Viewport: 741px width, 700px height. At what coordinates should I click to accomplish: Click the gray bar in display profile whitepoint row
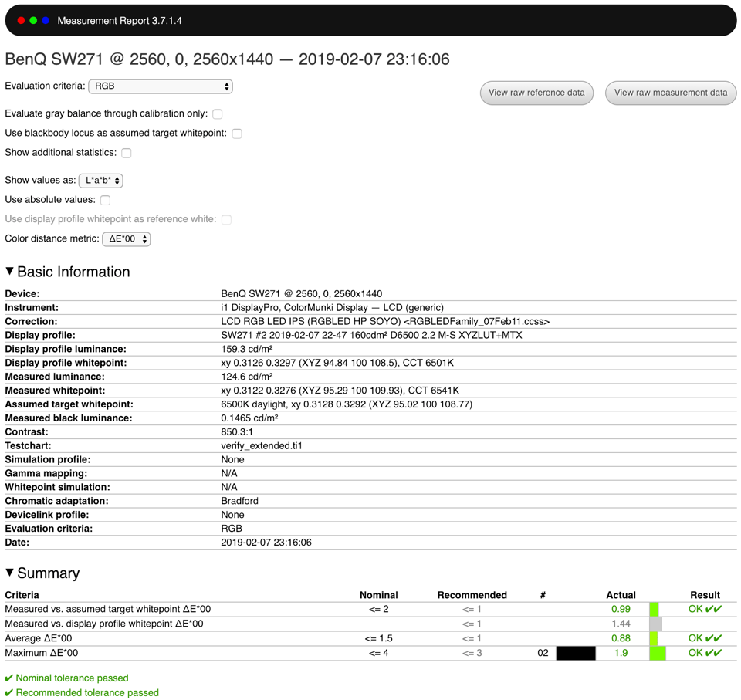click(655, 624)
